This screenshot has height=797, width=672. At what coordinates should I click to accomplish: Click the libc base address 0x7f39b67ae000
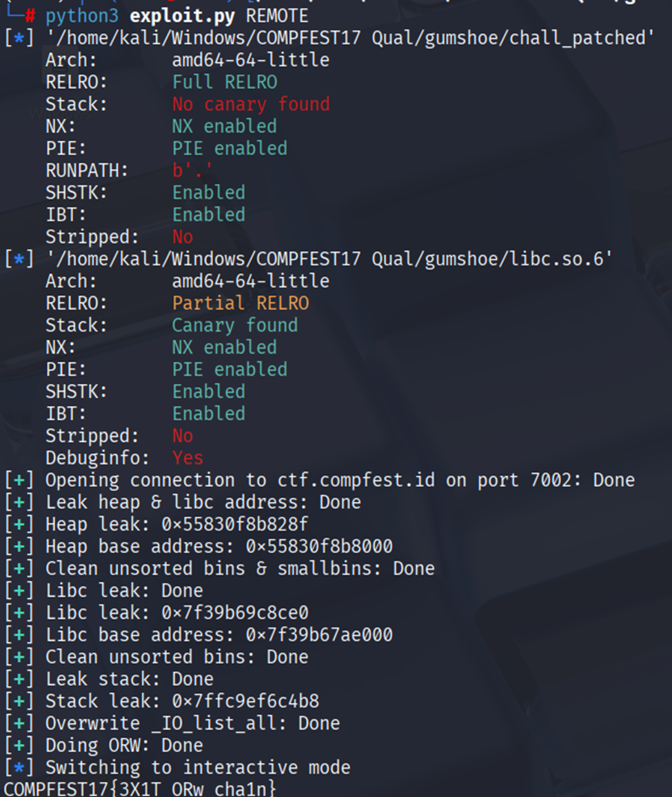(319, 635)
